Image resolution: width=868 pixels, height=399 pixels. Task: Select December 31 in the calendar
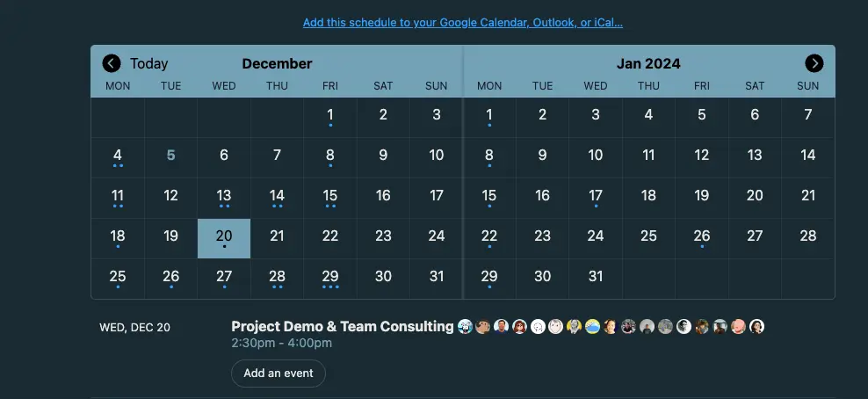click(437, 279)
